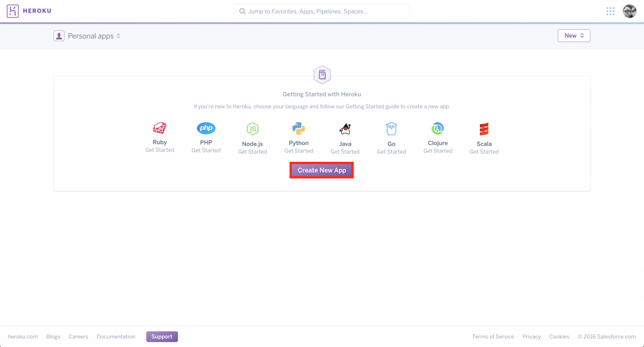Click the Python logo icon

click(x=299, y=128)
